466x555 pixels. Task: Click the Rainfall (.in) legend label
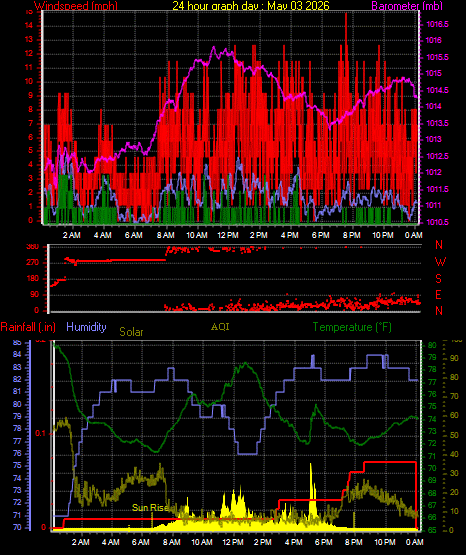pyautogui.click(x=28, y=327)
